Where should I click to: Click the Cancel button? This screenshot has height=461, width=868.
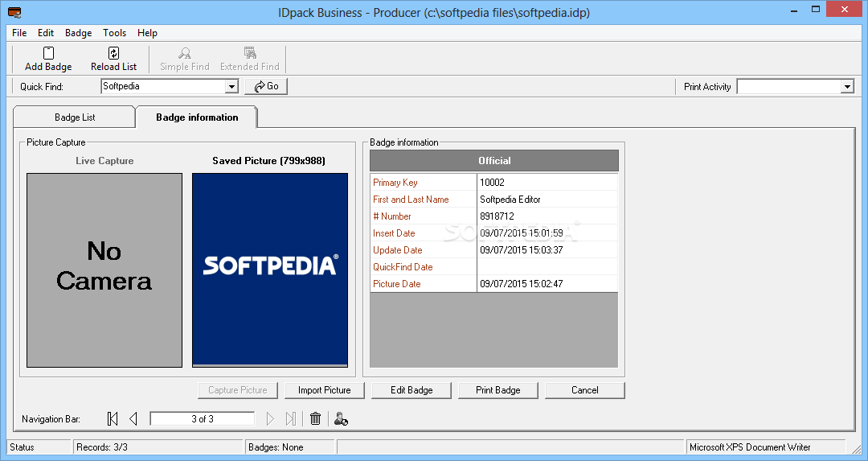[584, 390]
